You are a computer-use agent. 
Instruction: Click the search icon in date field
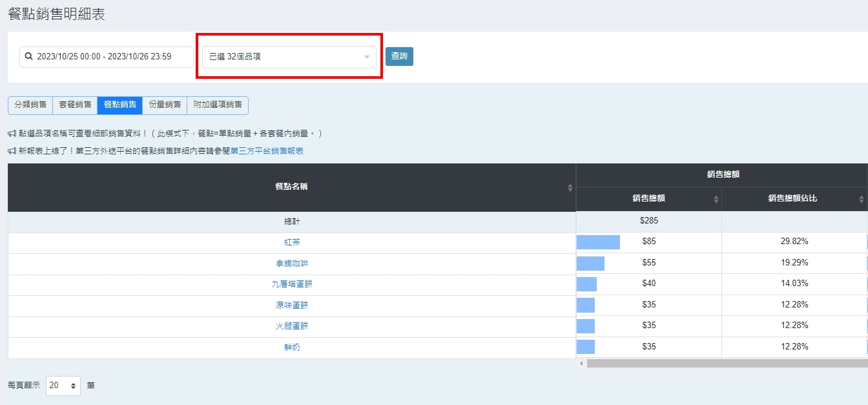point(29,57)
